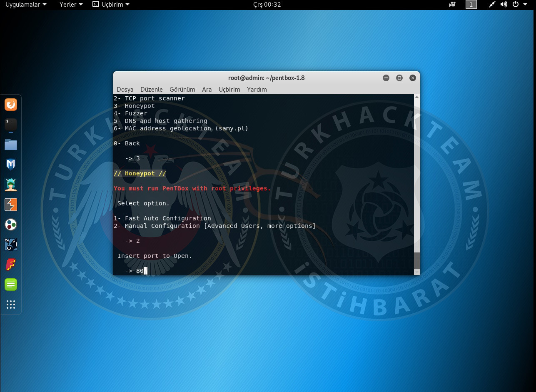Screen dimensions: 536x392
Task: Open the Files folder icon in dock
Action: tap(11, 145)
